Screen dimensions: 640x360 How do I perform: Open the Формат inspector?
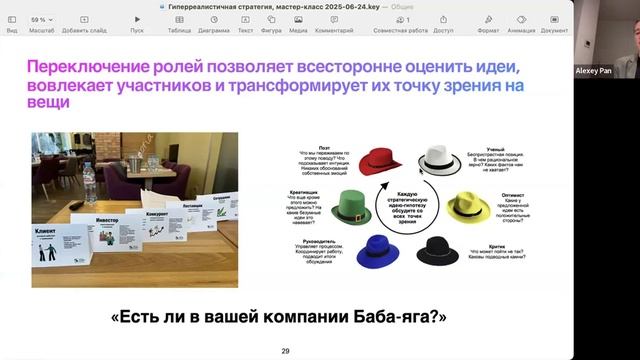pos(488,20)
